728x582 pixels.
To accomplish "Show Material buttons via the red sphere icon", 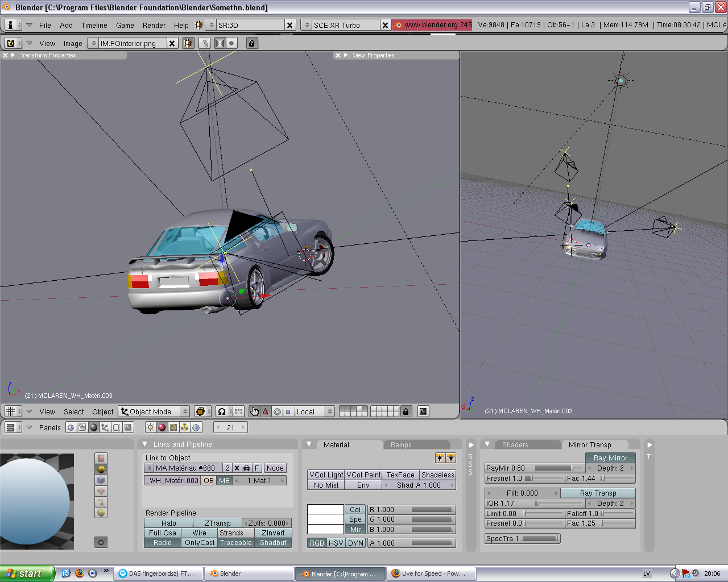I will pyautogui.click(x=162, y=427).
